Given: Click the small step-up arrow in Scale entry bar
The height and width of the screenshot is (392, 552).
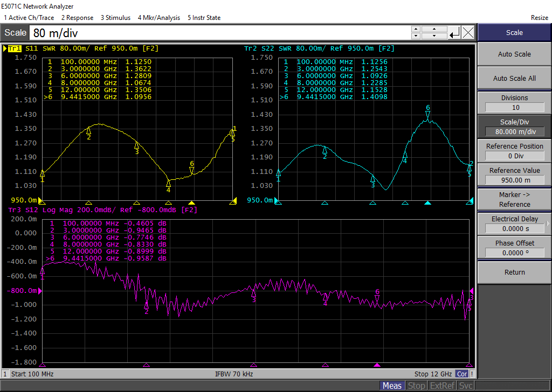Looking at the screenshot, I should click(416, 29).
